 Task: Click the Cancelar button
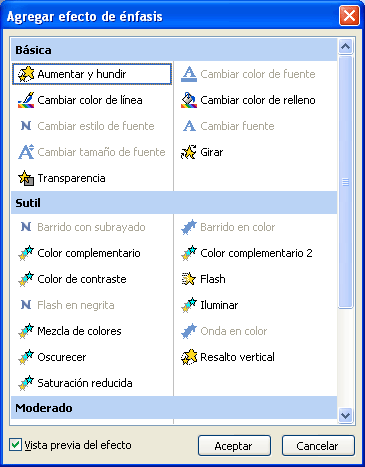pyautogui.click(x=318, y=446)
